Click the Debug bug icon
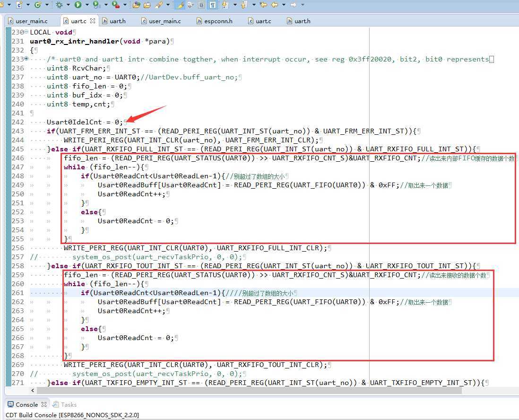This screenshot has width=519, height=420. point(60,5)
